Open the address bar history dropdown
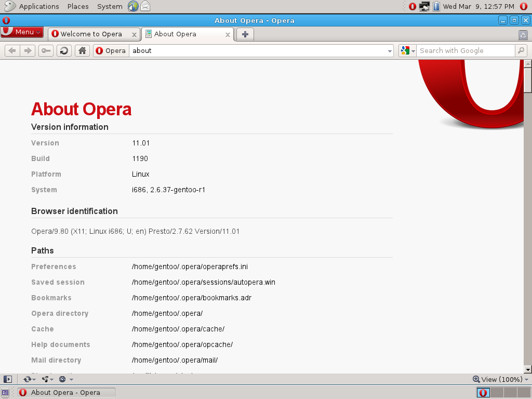 tap(390, 50)
